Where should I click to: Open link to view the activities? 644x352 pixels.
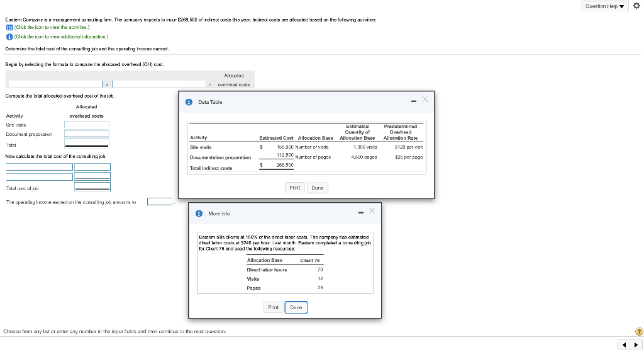pyautogui.click(x=52, y=28)
